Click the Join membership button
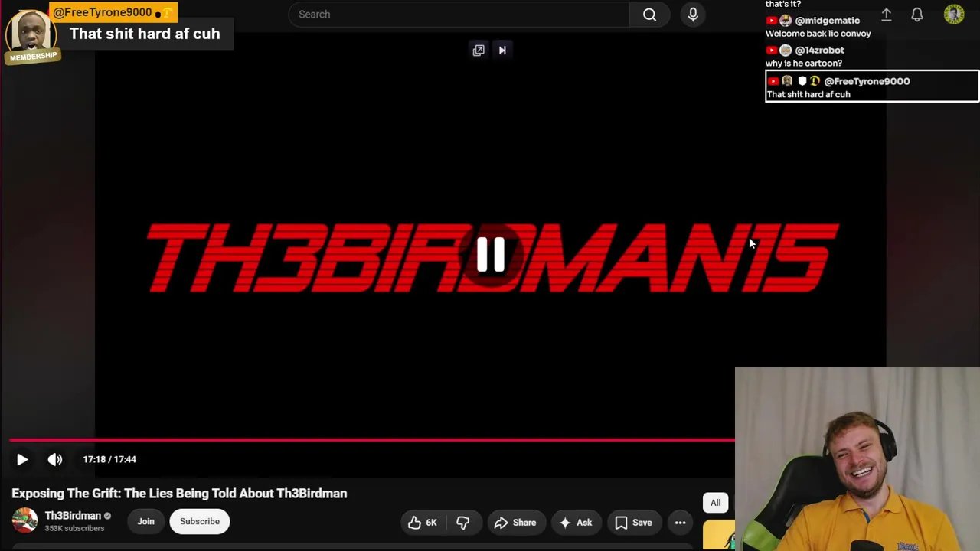This screenshot has height=551, width=980. click(x=145, y=521)
